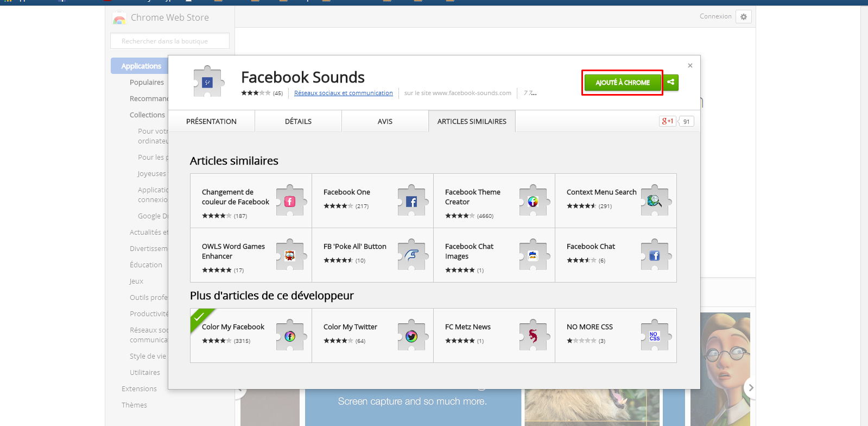The image size is (868, 426).
Task: Open the Éducation category
Action: pos(145,265)
